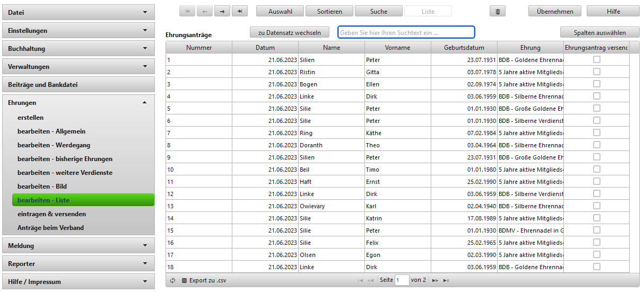Viewport: 644px width, 293px height.
Task: Jump to last page in footer pager
Action: [446, 280]
